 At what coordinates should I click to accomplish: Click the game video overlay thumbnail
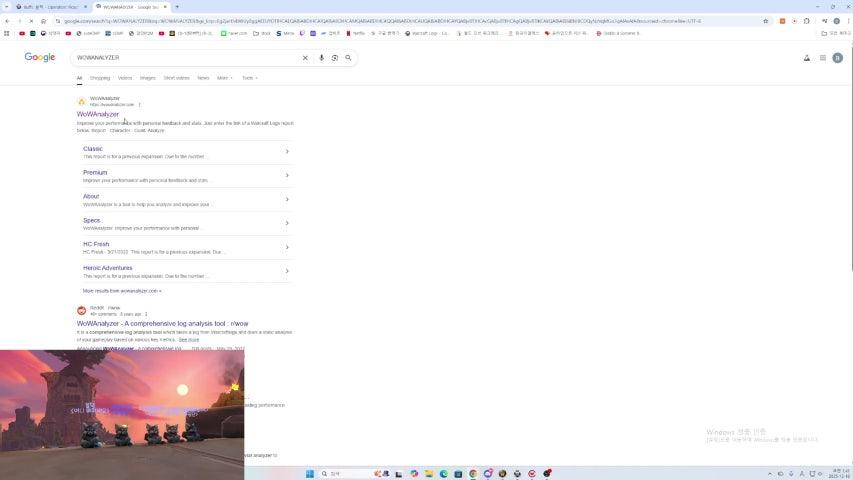(122, 415)
